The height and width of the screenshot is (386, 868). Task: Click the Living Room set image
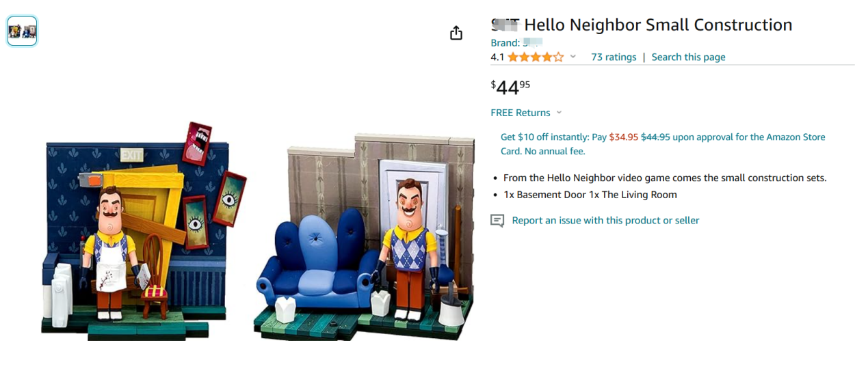click(x=364, y=236)
